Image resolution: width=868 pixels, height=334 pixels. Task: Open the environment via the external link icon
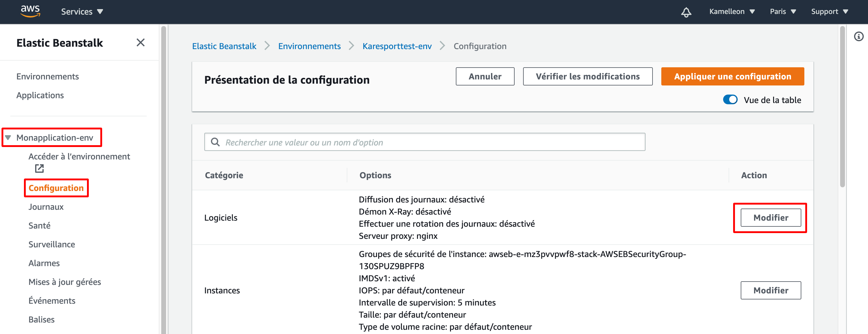click(39, 168)
